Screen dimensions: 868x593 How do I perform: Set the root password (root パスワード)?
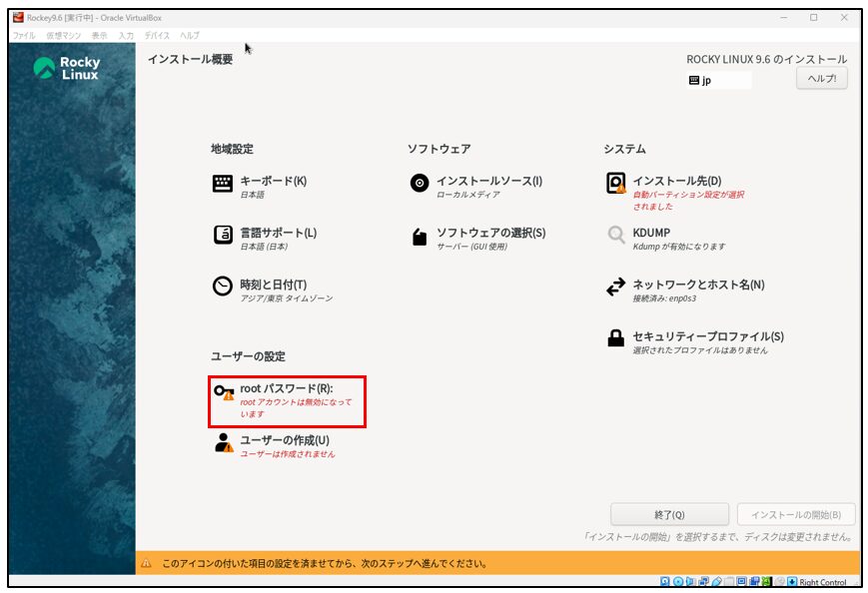(x=286, y=389)
